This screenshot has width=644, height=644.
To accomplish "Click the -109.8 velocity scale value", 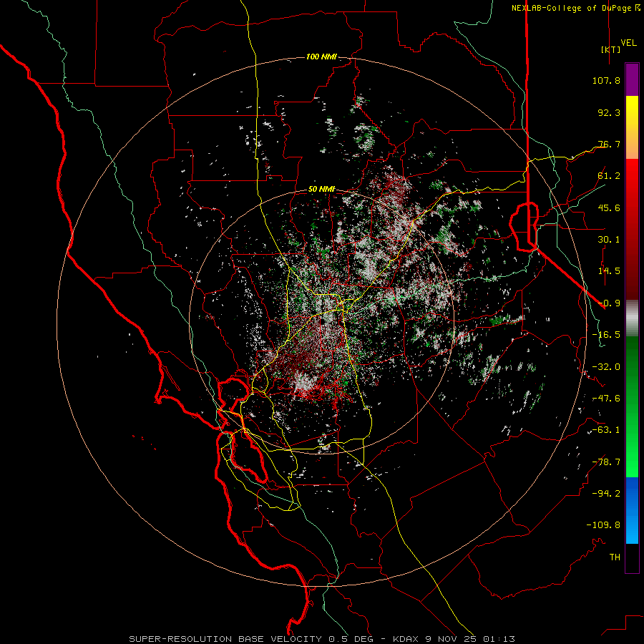I will point(603,525).
